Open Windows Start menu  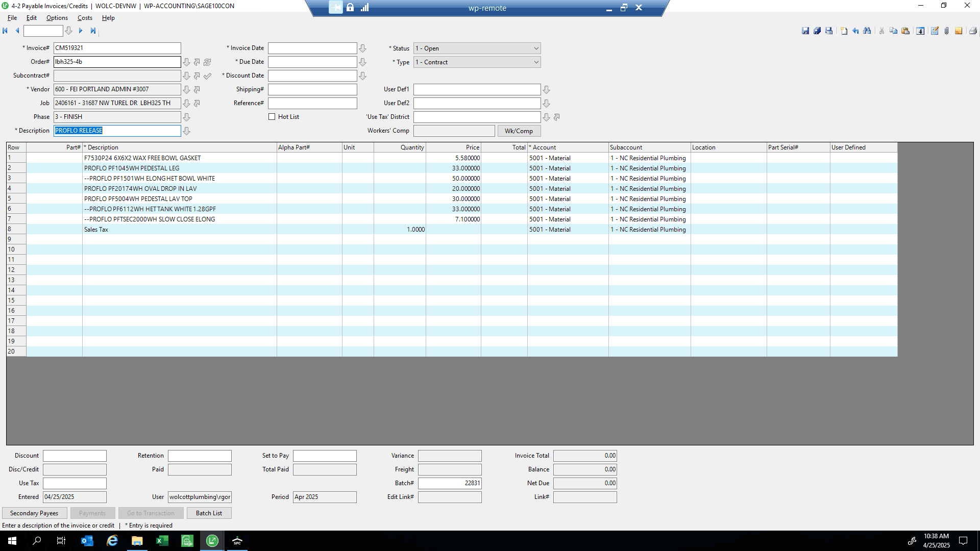(12, 541)
